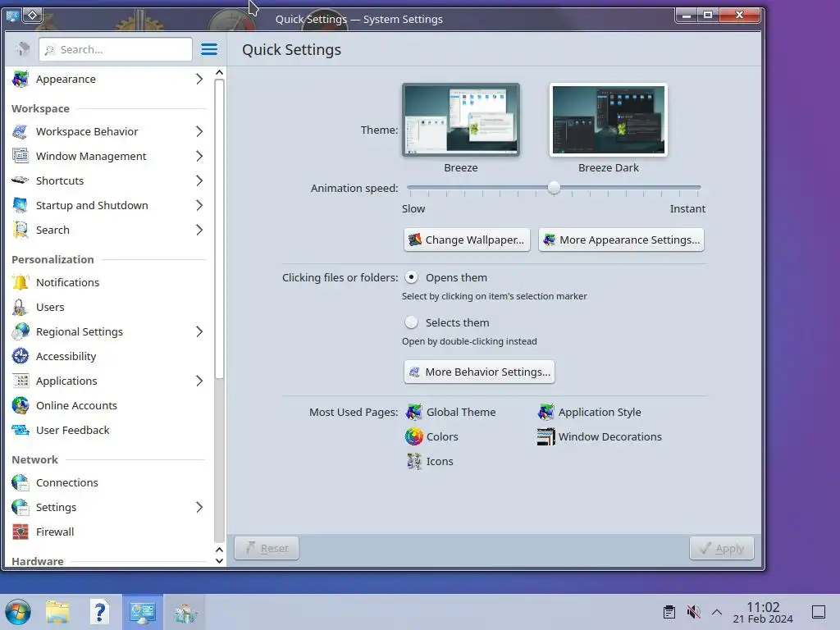Click the User Feedback icon
This screenshot has width=840, height=630.
click(21, 430)
